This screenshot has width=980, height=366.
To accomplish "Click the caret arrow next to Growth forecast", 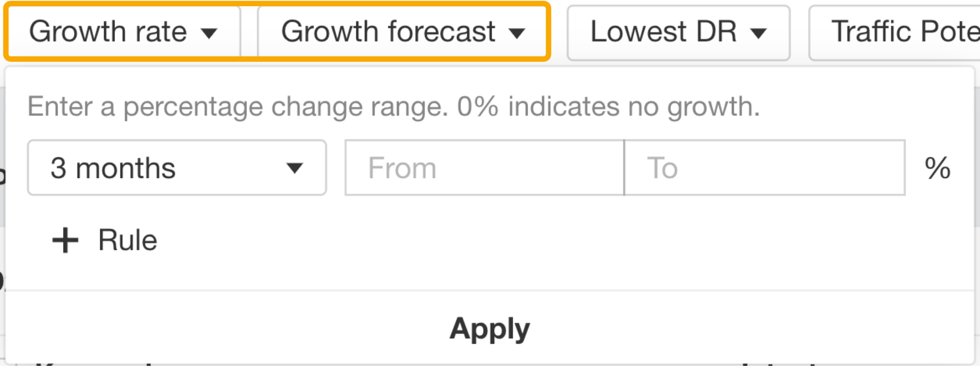I will point(517,33).
